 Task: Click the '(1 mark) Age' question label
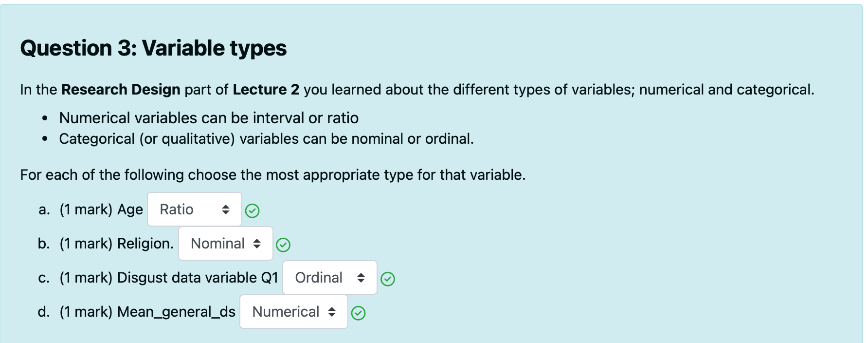101,210
